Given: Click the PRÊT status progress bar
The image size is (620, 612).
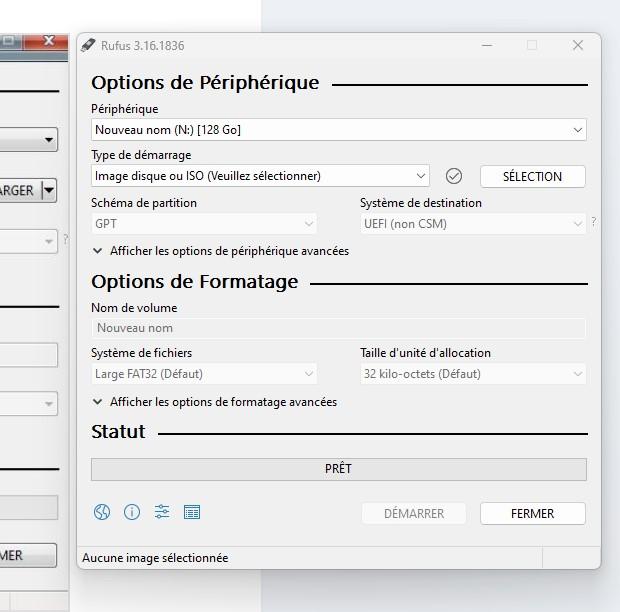Looking at the screenshot, I should click(x=338, y=469).
